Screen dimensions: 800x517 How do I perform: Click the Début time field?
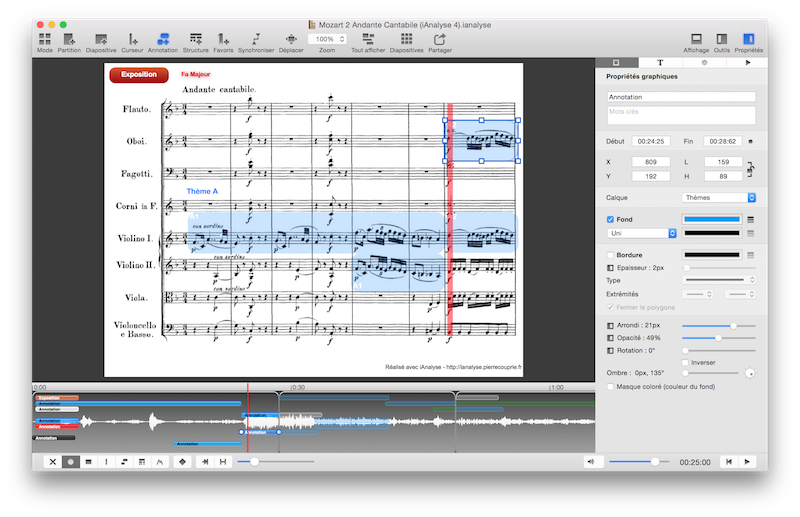651,141
